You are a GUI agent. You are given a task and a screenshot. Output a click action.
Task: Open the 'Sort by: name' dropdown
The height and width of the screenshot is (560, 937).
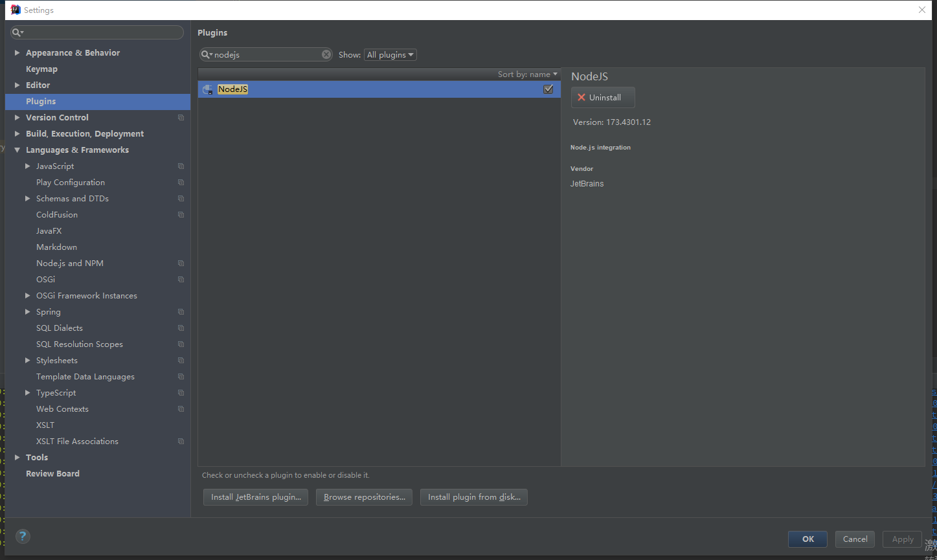click(526, 74)
